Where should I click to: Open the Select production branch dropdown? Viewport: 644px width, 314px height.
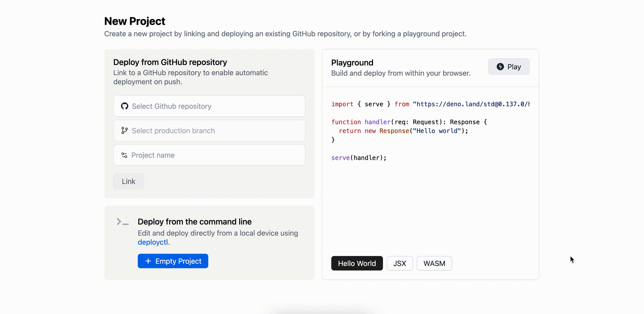(209, 131)
